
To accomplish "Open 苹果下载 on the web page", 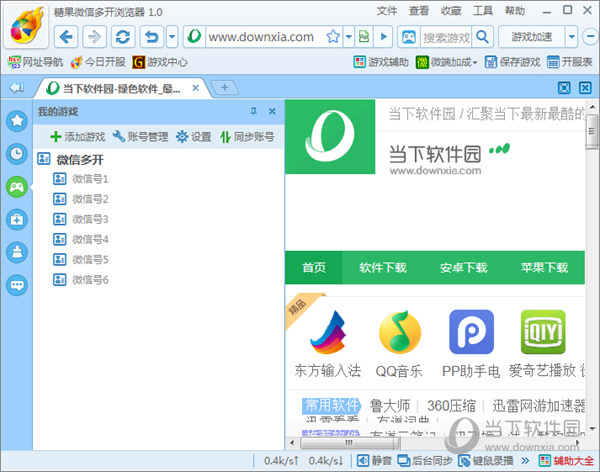I will coord(544,267).
